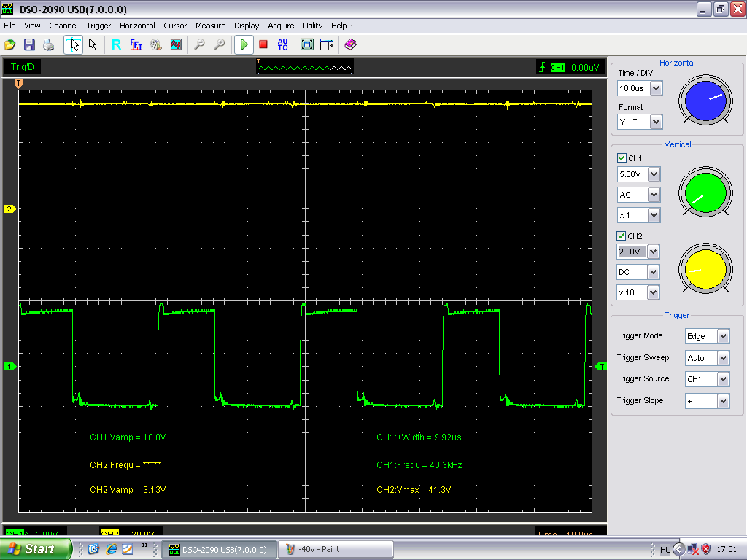Click the Help book icon
Viewport: 747px width, 560px height.
coord(350,44)
